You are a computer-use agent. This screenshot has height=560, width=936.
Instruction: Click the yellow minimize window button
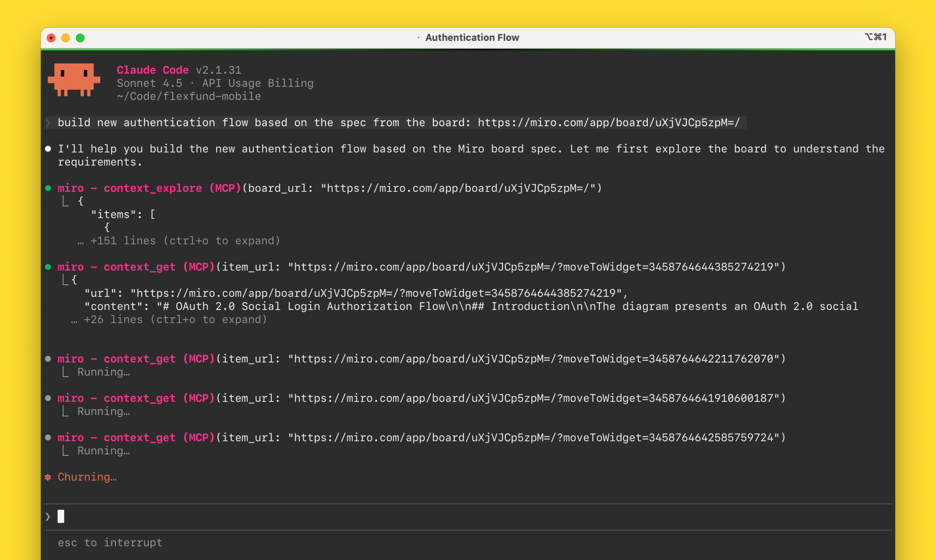tap(66, 38)
